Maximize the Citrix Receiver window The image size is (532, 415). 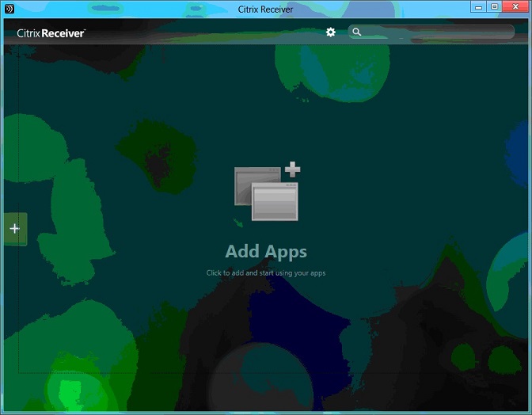[x=494, y=7]
